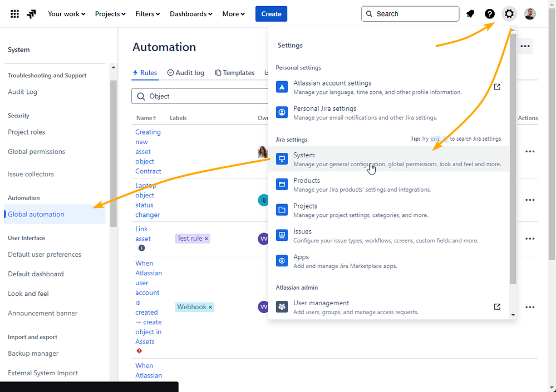Click the Products settings icon
Image resolution: width=556 pixels, height=392 pixels.
point(282,185)
